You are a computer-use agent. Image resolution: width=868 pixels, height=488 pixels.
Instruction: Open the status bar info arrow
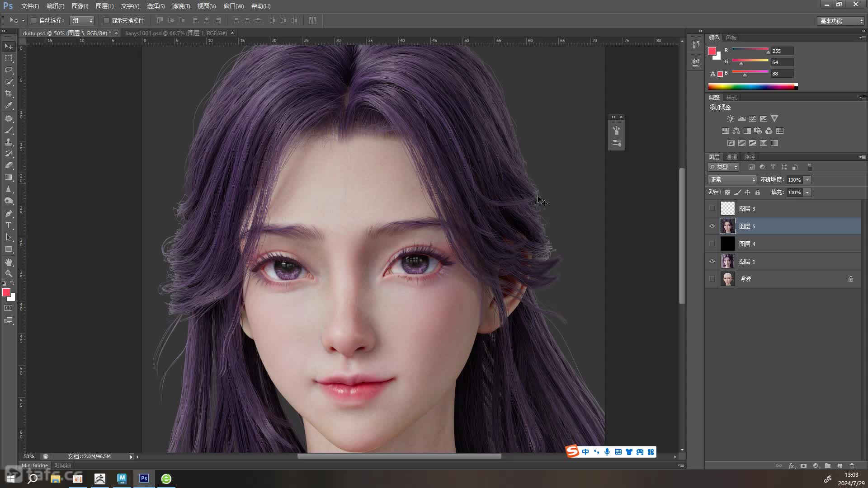[x=131, y=457]
